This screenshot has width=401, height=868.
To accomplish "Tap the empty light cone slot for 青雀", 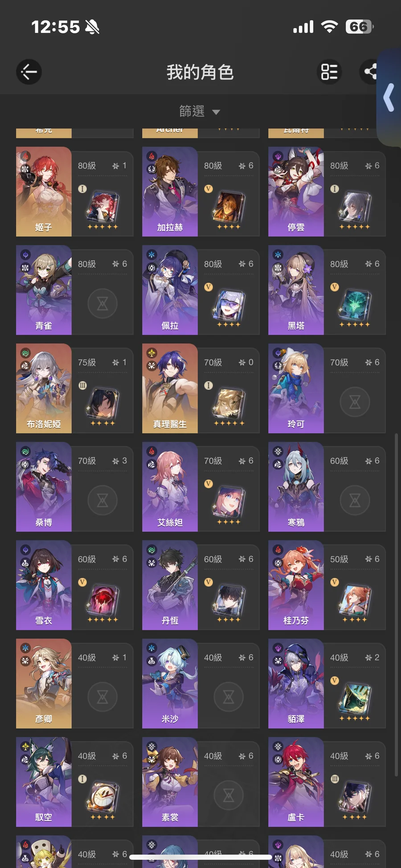I will (x=102, y=303).
